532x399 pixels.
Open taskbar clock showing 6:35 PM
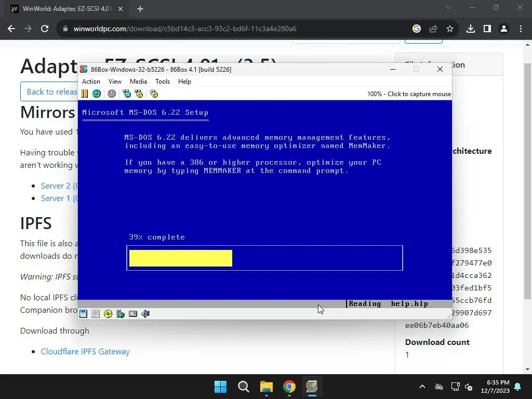coord(495,387)
